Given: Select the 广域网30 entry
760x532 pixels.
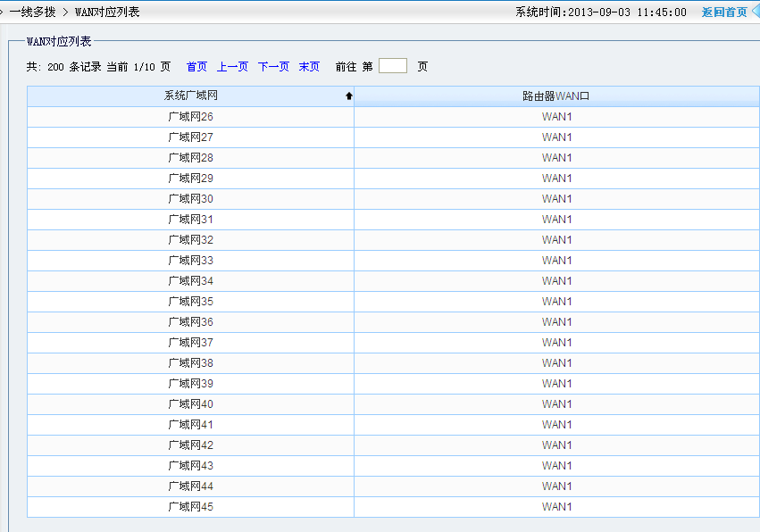Looking at the screenshot, I should coord(190,199).
